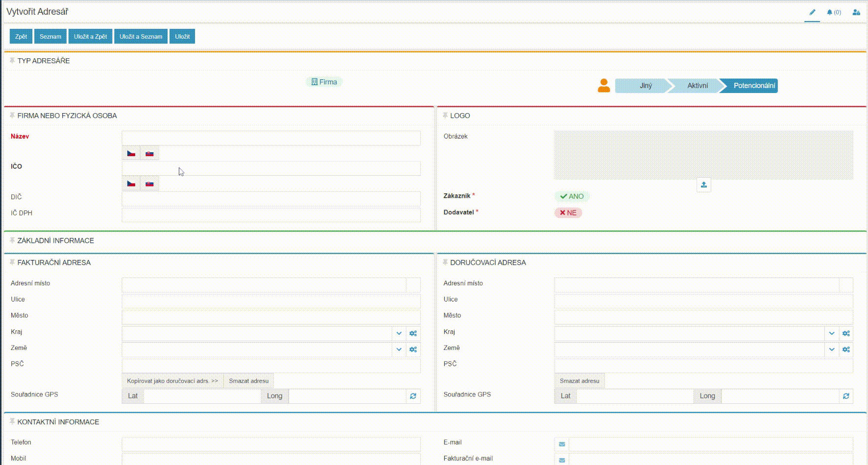Select the Aktivní status step
Screen dimensions: 868x465
(697, 86)
